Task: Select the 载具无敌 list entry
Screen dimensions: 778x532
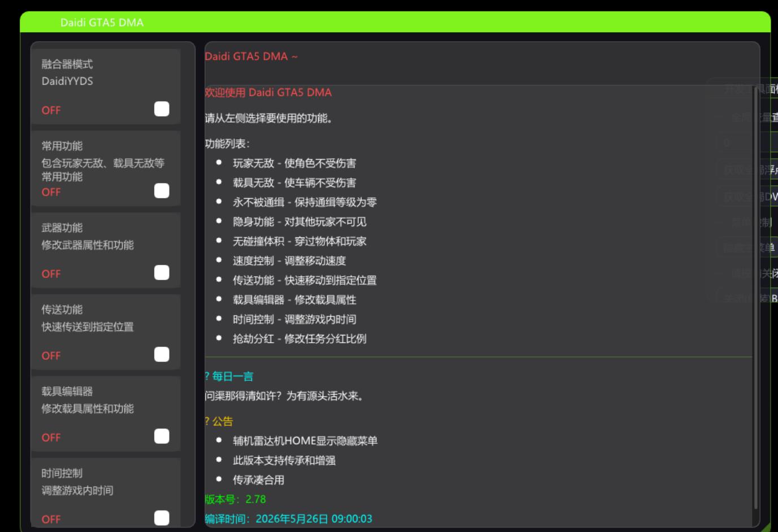Action: point(294,183)
